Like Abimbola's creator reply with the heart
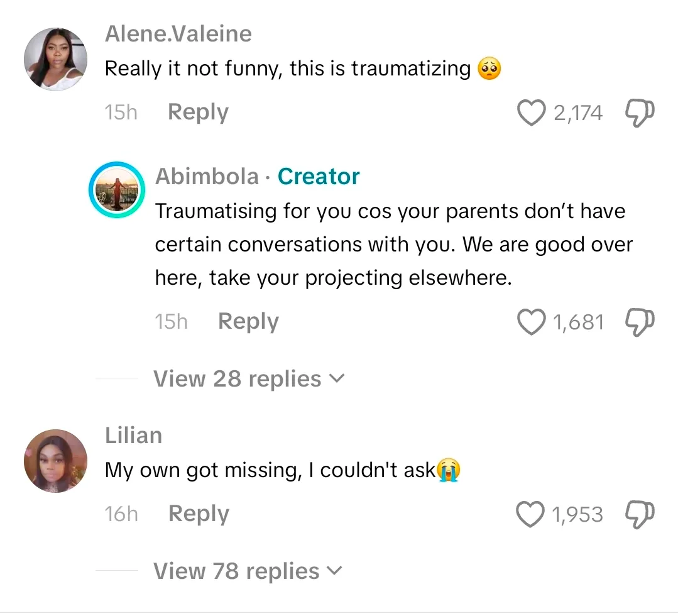 pyautogui.click(x=531, y=322)
